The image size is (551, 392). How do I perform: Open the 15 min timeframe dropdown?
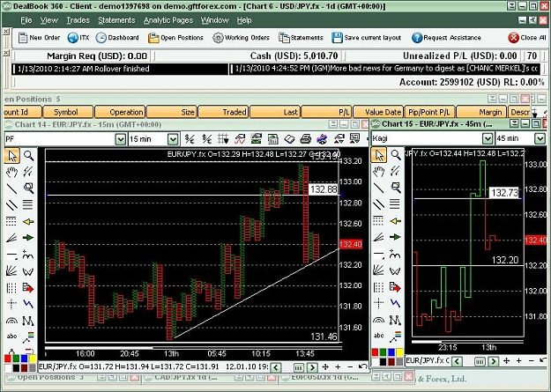point(173,139)
